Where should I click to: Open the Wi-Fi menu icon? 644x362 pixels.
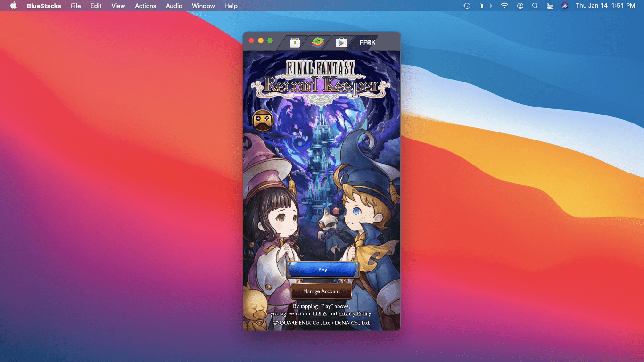click(x=504, y=6)
